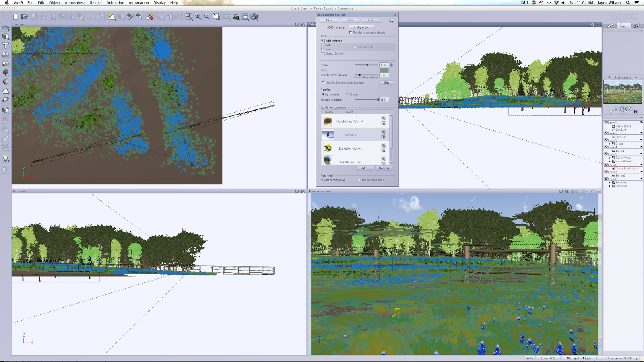Click the Remove button under population list
Viewport: 644px width, 362px height.
[384, 168]
